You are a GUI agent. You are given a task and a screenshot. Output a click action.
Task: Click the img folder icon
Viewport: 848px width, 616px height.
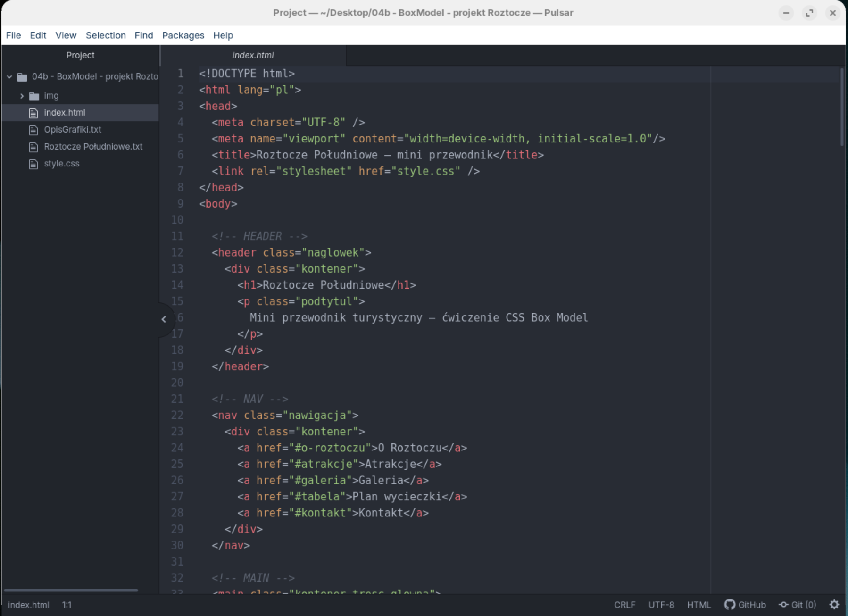(34, 96)
